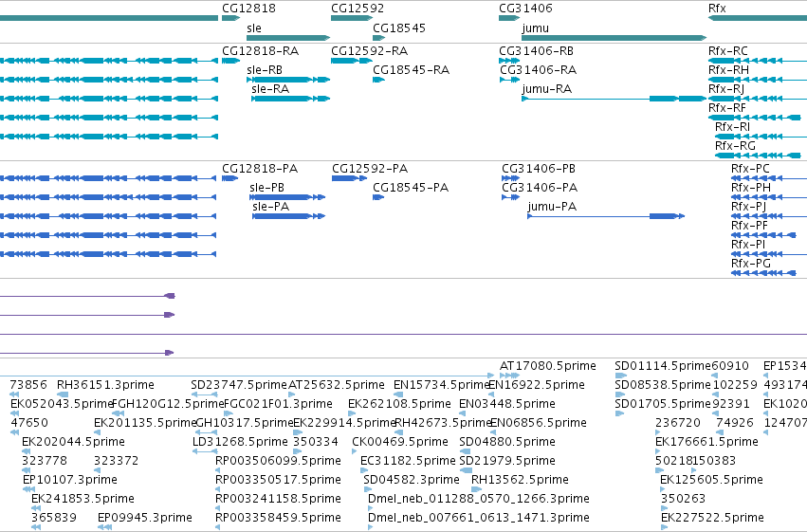807x532 pixels.
Task: Open protein label CG12818-PA
Action: pos(260,169)
